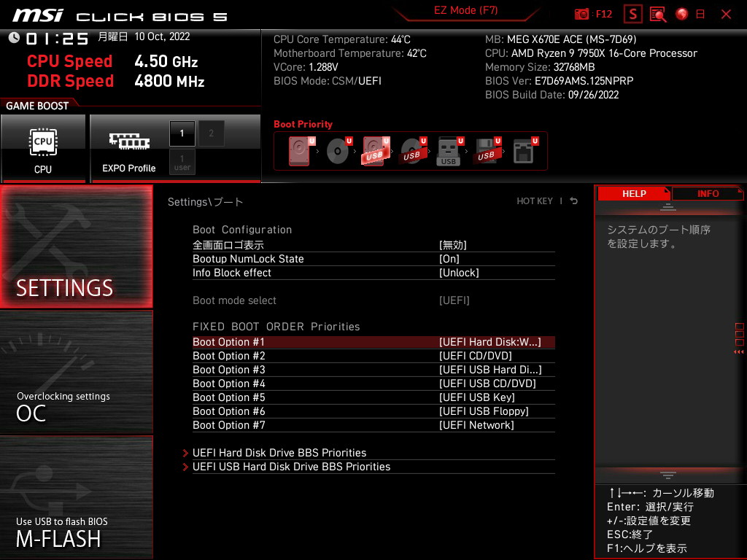Screen dimensions: 747x560
Task: Open Boot Option #4 UEFI USB CD/DVD dropdown
Action: pyautogui.click(x=373, y=384)
